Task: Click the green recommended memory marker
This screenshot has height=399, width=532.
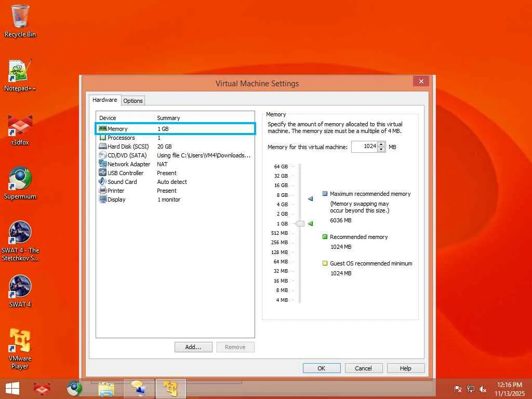Action: point(310,223)
